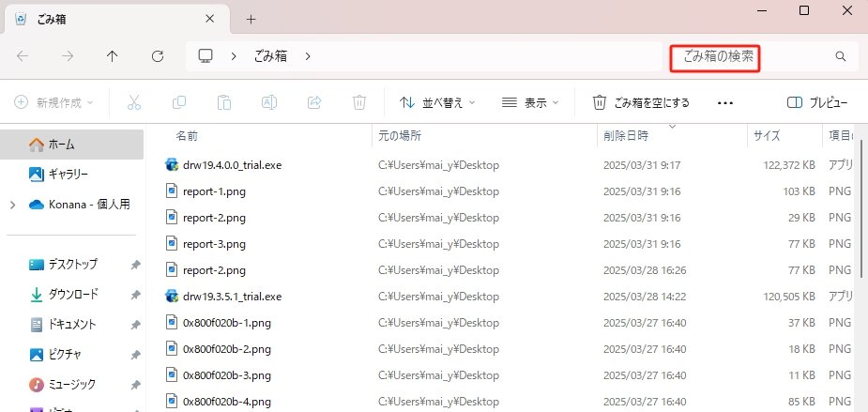
Task: Open the 並べ替え sort dropdown
Action: click(437, 102)
